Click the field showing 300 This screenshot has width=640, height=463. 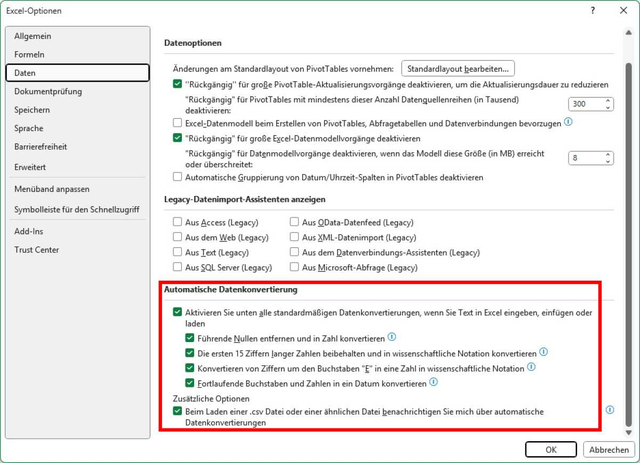(586, 104)
